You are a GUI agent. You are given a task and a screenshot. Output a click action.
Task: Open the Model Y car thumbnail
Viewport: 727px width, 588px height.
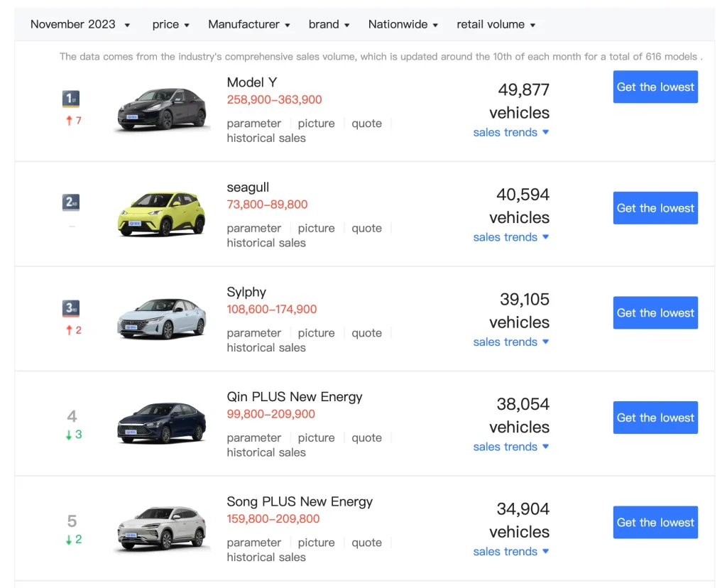pyautogui.click(x=162, y=109)
